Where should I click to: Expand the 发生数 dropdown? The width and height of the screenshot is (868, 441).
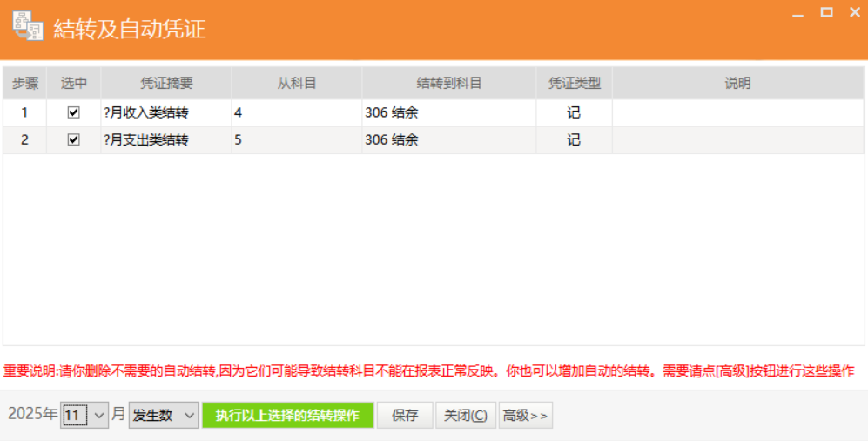(164, 416)
